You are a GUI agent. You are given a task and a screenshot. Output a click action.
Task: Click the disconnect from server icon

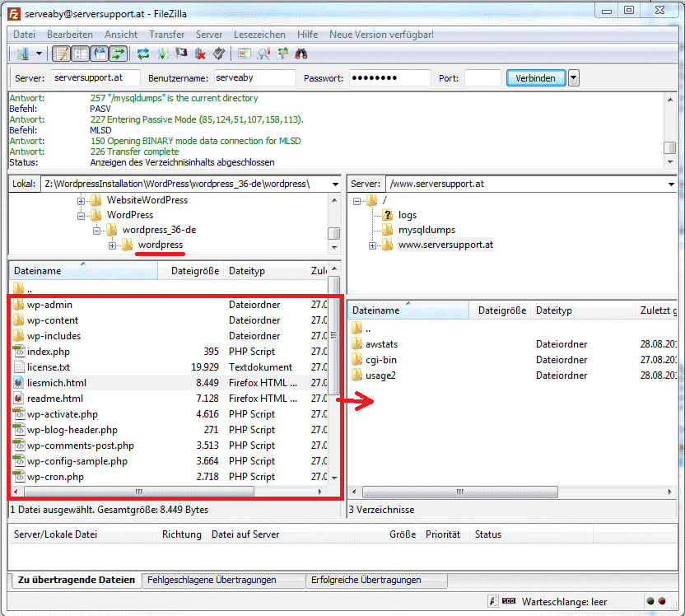click(200, 54)
